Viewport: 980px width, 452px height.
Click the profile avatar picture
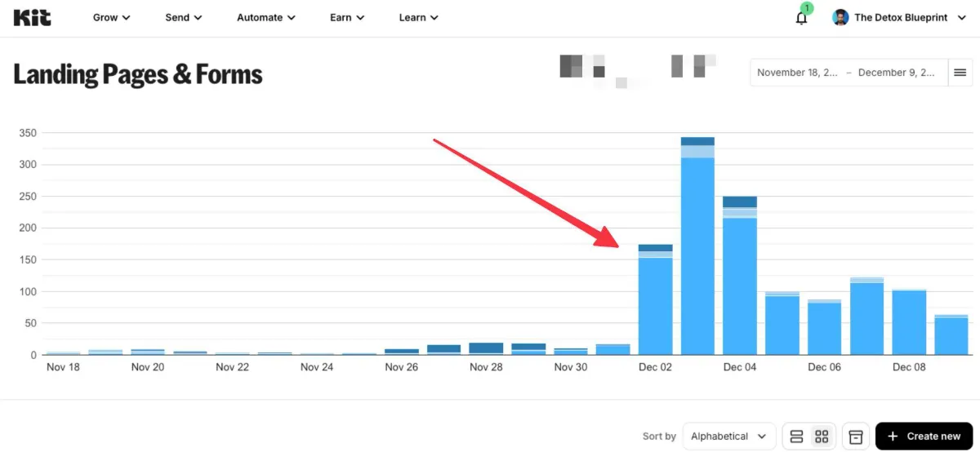point(840,17)
